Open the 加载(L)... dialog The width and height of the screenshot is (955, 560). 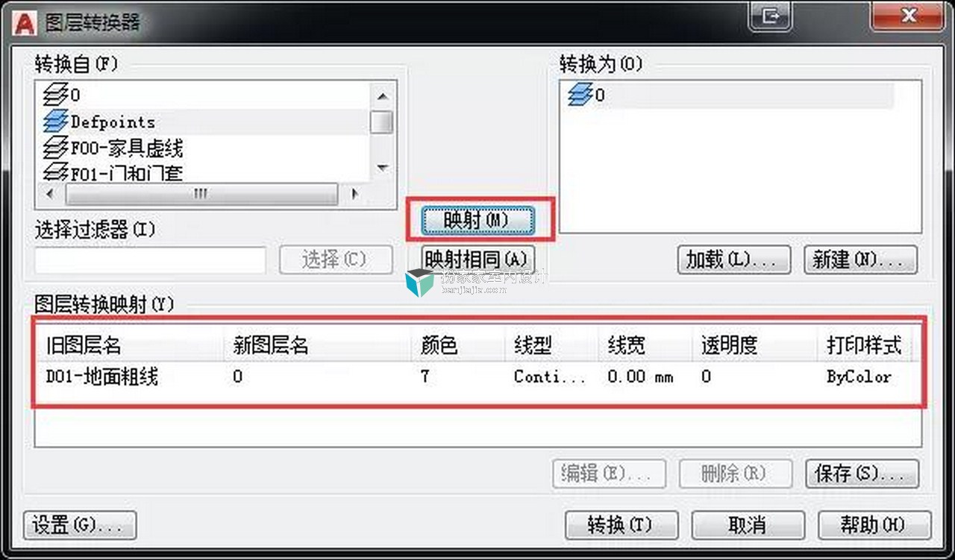click(x=734, y=259)
